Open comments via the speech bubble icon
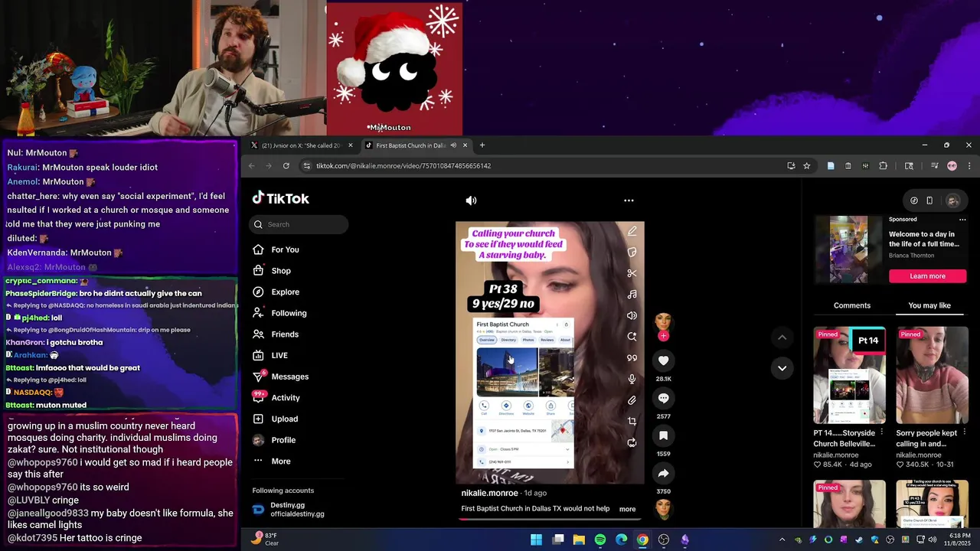This screenshot has width=980, height=551. (x=663, y=398)
